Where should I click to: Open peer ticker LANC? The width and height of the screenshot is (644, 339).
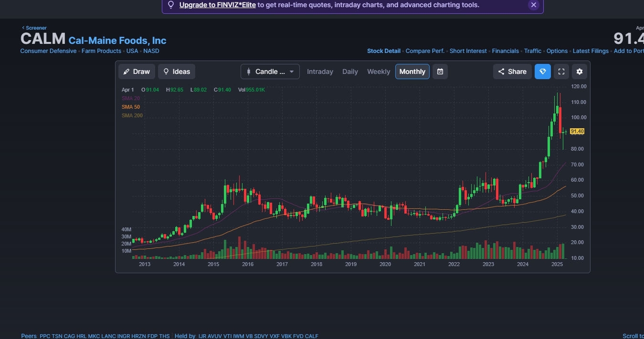pos(108,336)
